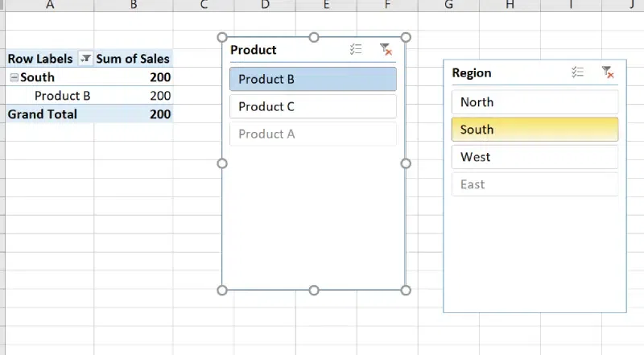The image size is (644, 355).
Task: Click the South region button
Action: [535, 130]
